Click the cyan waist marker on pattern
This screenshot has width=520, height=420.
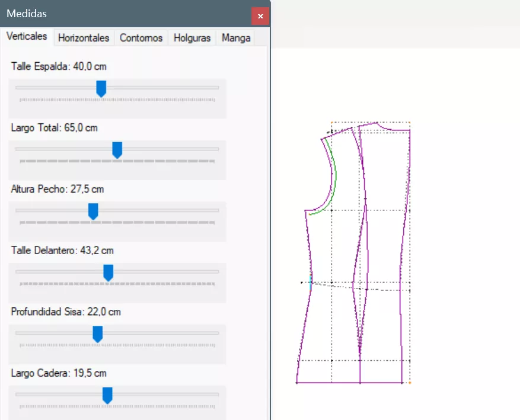coord(310,283)
